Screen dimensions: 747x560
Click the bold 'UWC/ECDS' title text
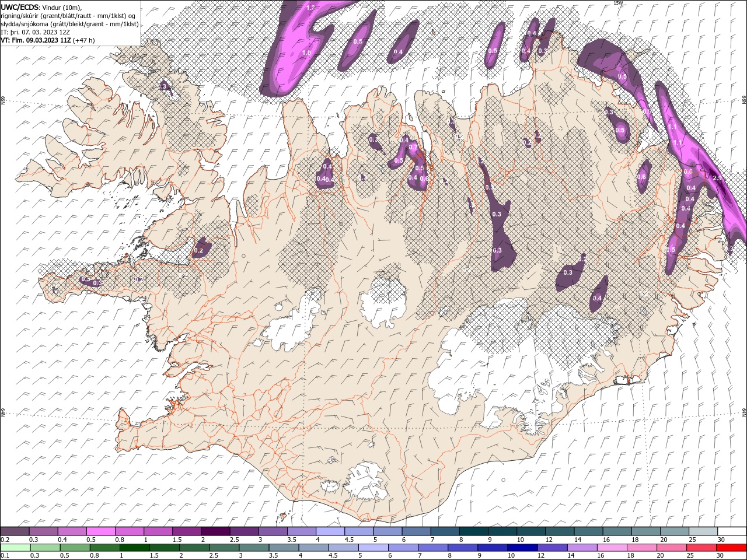click(x=20, y=7)
